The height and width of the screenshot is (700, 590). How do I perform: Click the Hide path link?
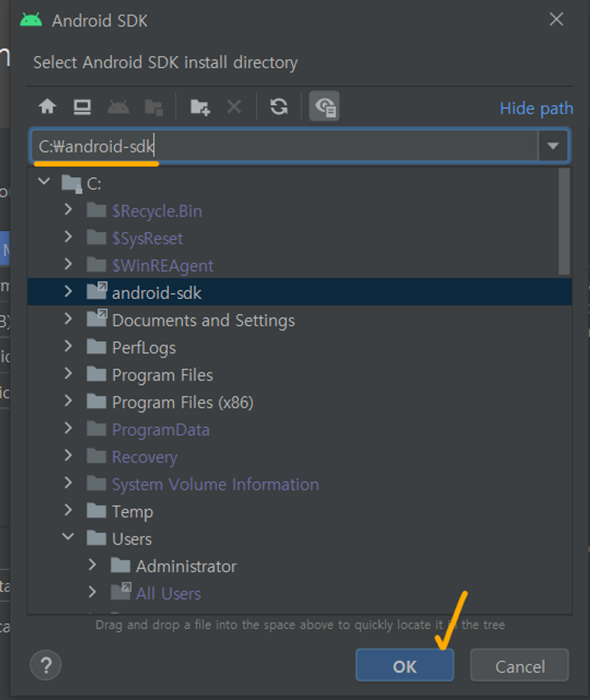pyautogui.click(x=536, y=108)
